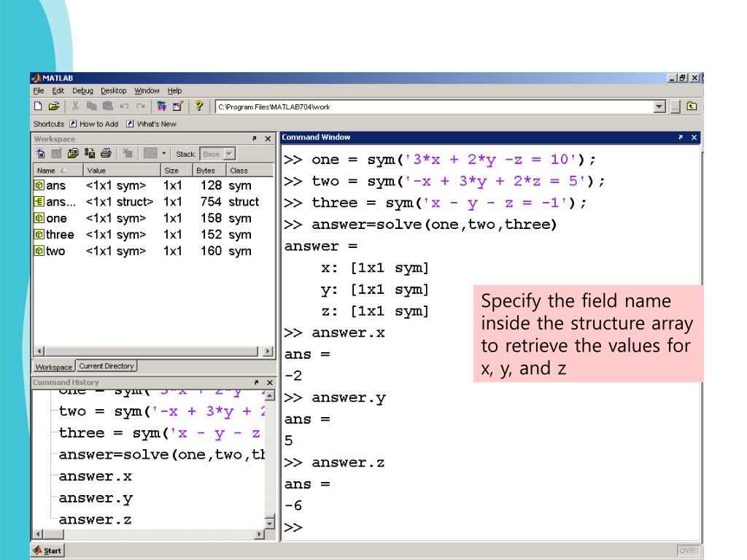Click Save workspace icon
This screenshot has height=560, width=747.
coord(89,153)
